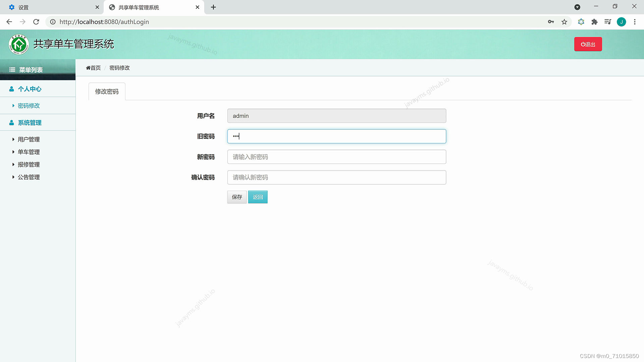The height and width of the screenshot is (362, 644).
Task: Expand the 单车管理 sidebar item
Action: [29, 152]
